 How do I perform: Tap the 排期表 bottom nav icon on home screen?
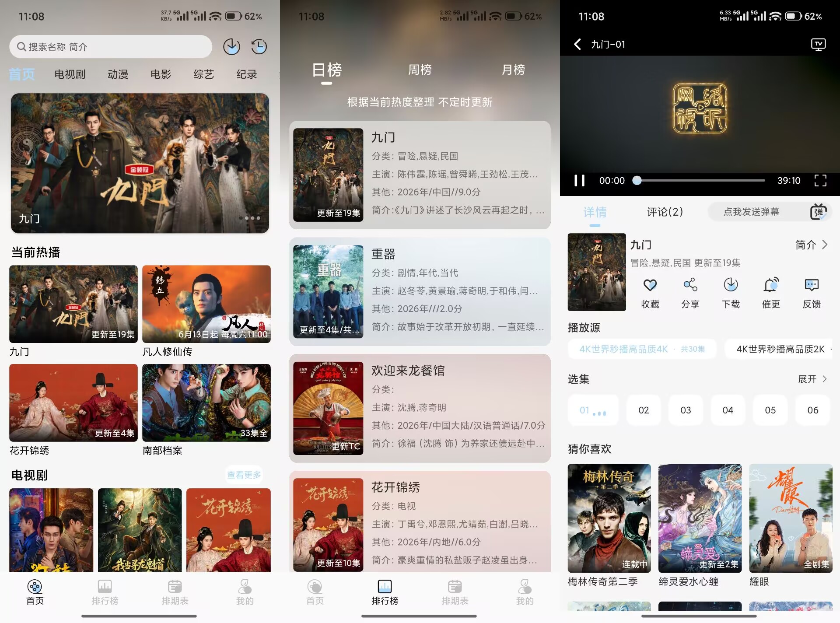175,586
